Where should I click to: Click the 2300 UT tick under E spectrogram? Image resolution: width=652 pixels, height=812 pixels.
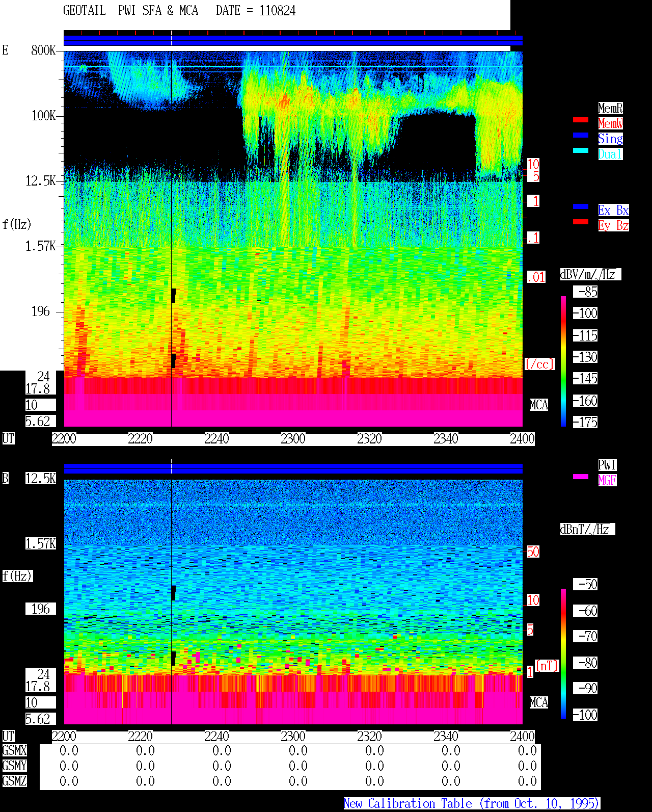[293, 439]
